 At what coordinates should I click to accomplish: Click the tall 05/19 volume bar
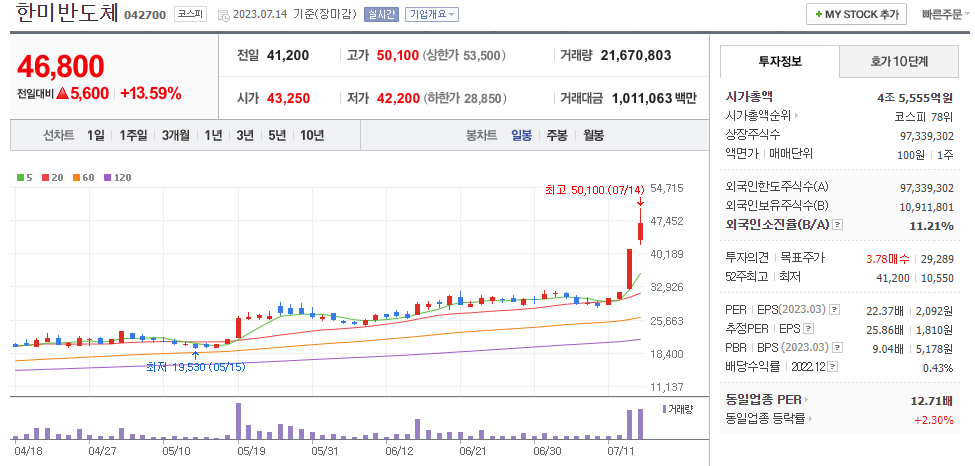(238, 421)
